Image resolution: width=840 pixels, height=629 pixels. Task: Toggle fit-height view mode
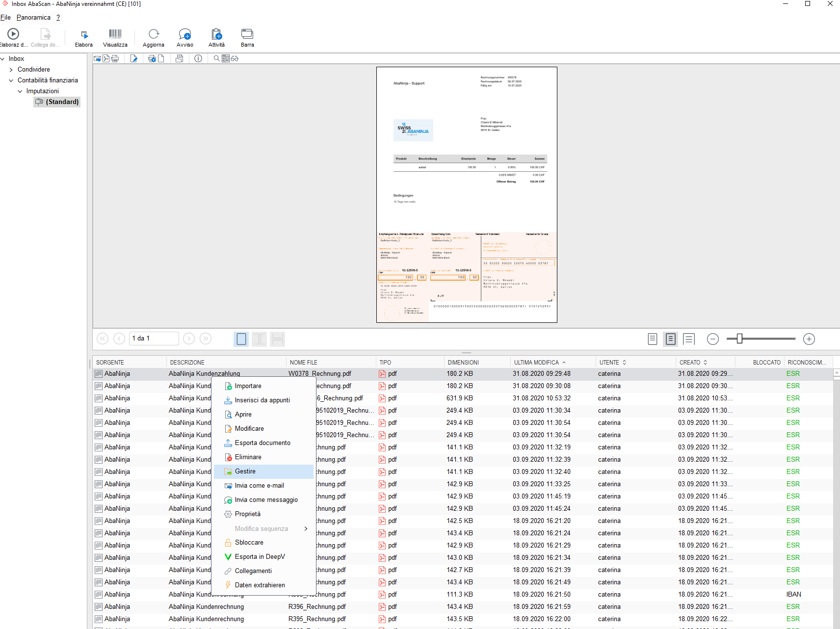tap(278, 339)
